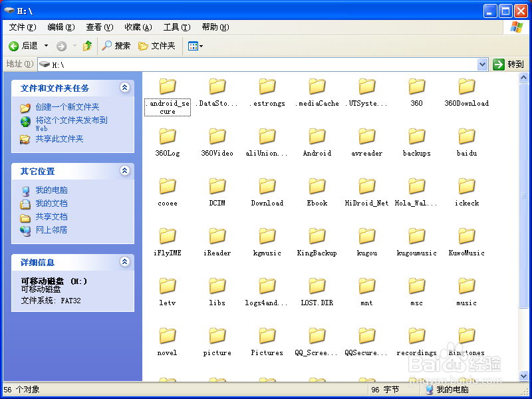Select the KingBackup folder

[317, 242]
